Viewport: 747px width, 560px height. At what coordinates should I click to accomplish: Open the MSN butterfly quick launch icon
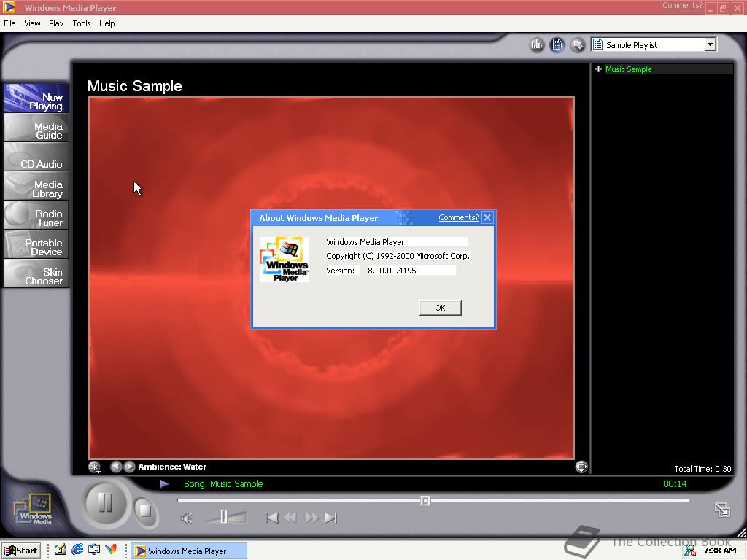pos(111,550)
